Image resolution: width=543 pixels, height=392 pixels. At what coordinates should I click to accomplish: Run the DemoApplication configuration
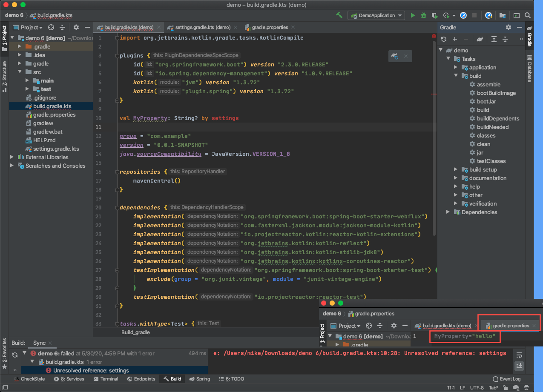[412, 15]
